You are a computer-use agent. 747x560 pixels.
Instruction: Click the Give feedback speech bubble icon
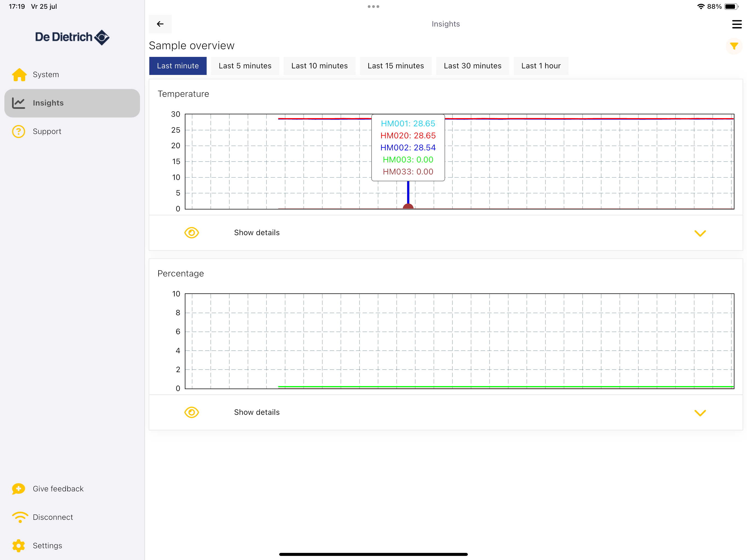[x=19, y=489]
